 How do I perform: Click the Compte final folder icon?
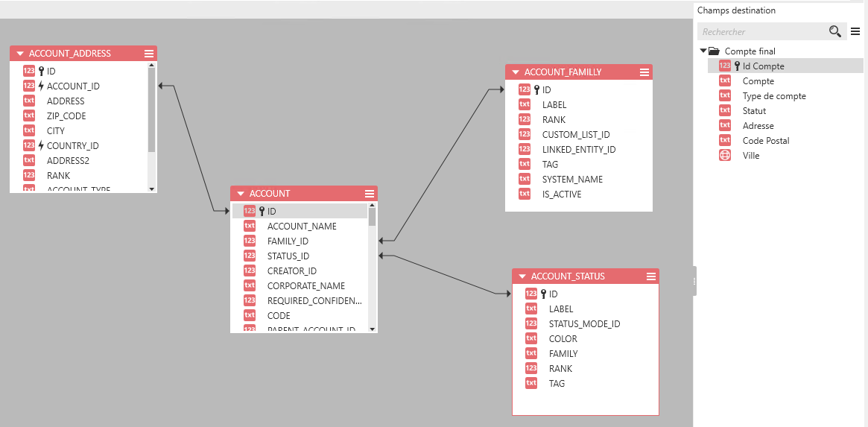[x=714, y=51]
